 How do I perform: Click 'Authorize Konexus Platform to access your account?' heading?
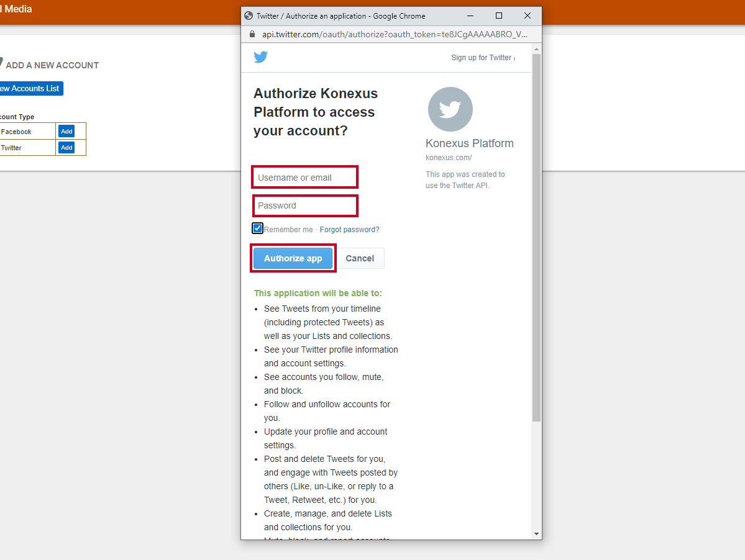coord(316,112)
